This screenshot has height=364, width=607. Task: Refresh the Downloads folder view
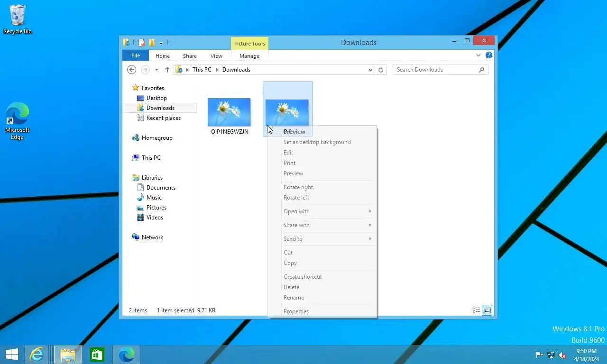pos(380,70)
